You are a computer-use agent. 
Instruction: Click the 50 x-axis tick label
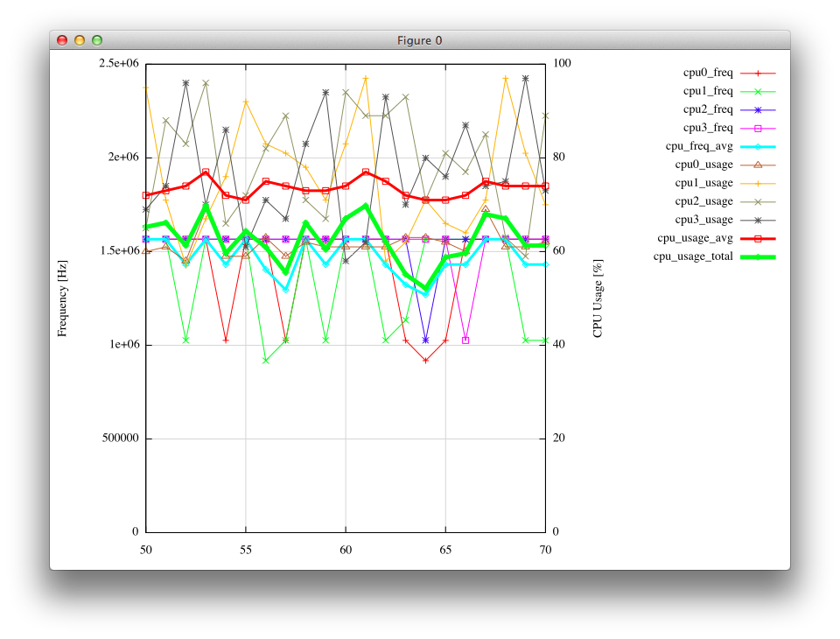(146, 550)
